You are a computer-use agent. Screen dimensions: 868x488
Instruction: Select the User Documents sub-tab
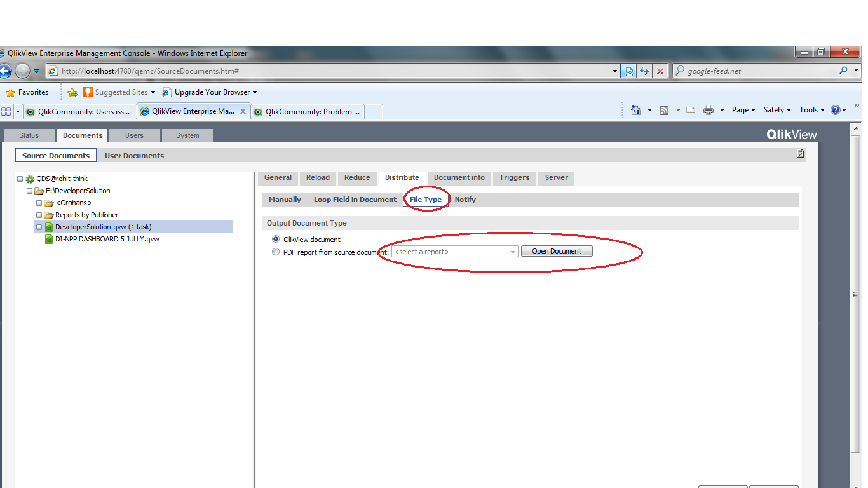[x=134, y=156]
